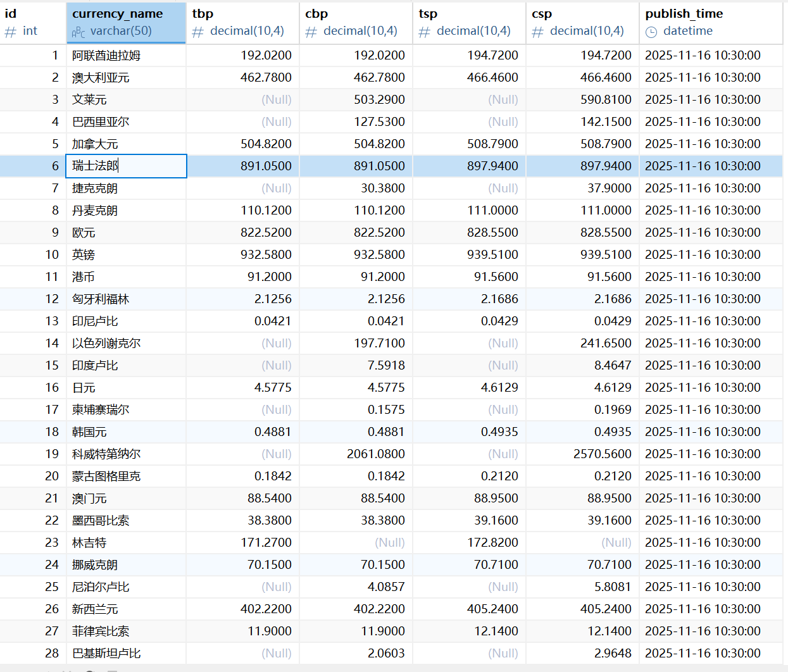Screen dimensions: 788x672
Task: Click tsp value 939.5100
Action: (492, 255)
